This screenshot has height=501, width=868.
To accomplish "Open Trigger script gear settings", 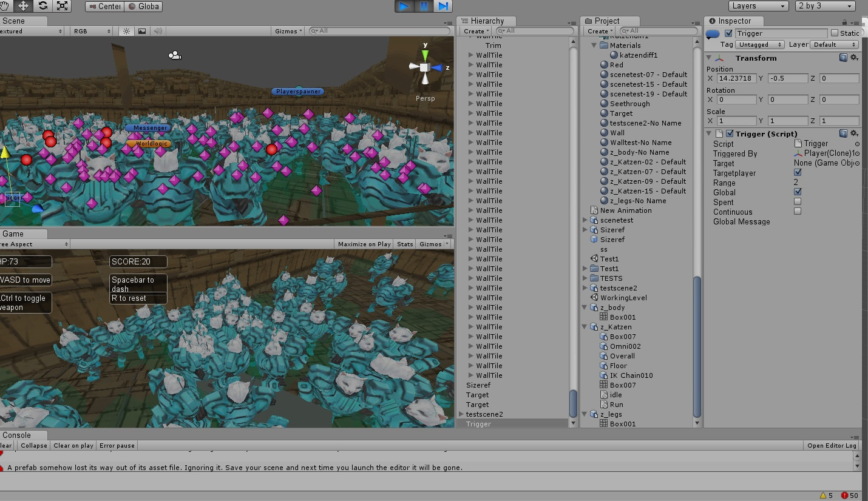I will click(854, 133).
